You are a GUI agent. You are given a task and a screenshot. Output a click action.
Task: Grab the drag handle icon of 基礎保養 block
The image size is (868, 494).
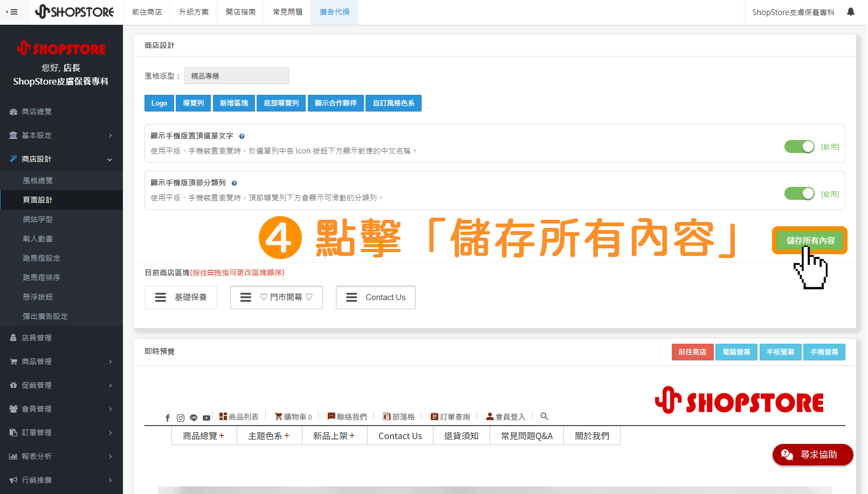click(161, 297)
